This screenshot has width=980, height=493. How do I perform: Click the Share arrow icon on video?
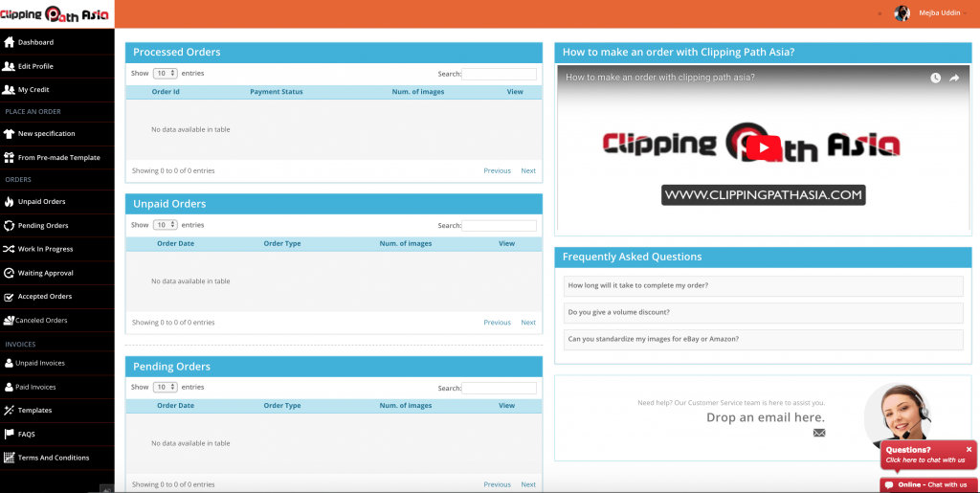point(954,78)
